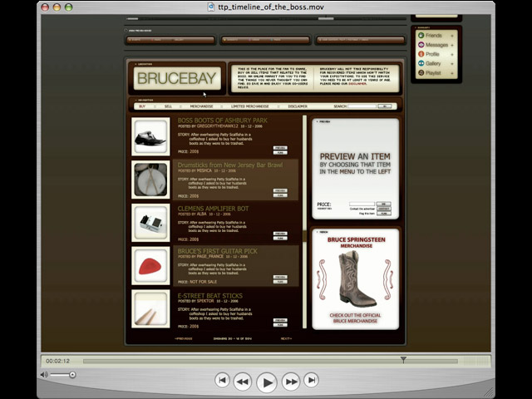Viewport: 532px width, 399px height.
Task: Click Check out the official Bruce merchandise
Action: point(355,318)
